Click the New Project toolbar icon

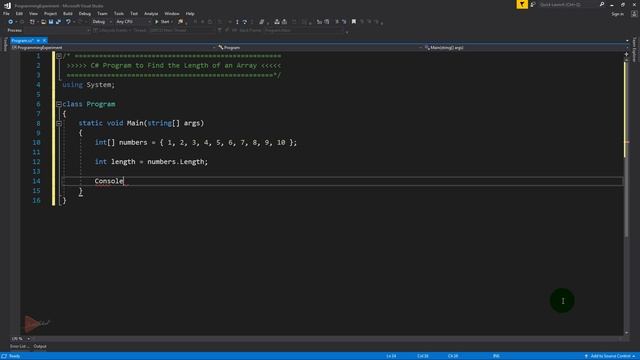pyautogui.click(x=32, y=22)
